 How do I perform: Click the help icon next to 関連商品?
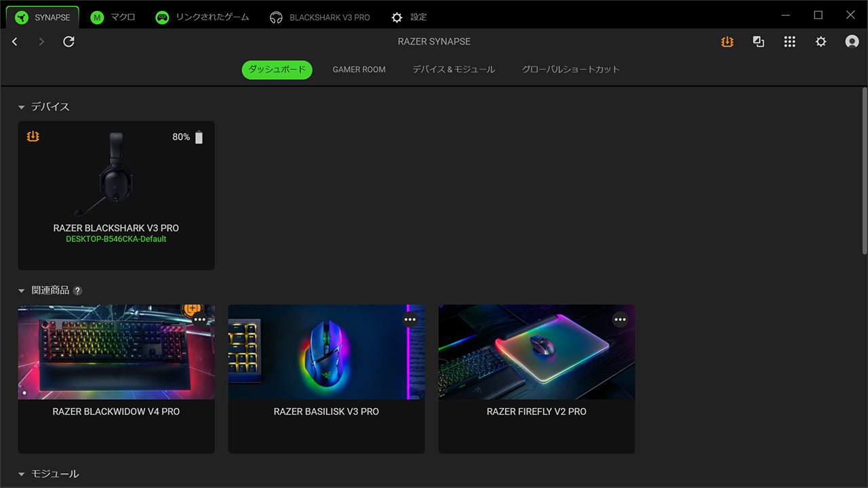click(x=77, y=291)
